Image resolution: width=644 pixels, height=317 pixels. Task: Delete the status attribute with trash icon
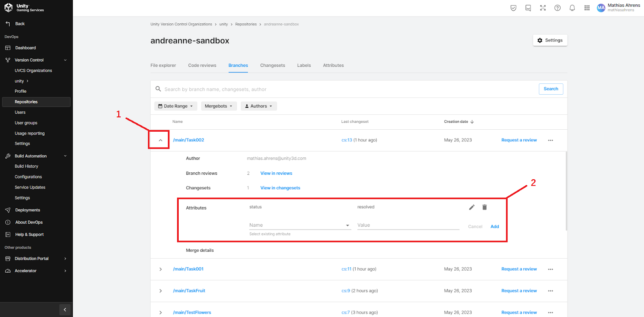485,207
